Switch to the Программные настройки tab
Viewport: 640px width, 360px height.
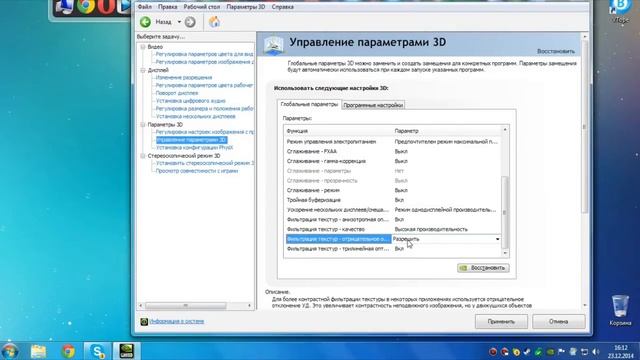373,105
